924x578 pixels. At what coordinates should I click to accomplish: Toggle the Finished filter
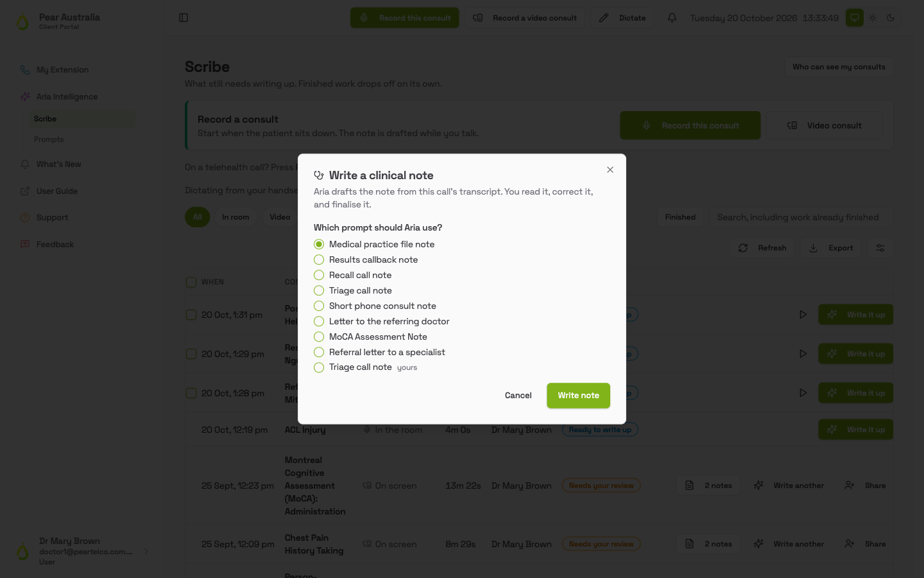coord(680,217)
